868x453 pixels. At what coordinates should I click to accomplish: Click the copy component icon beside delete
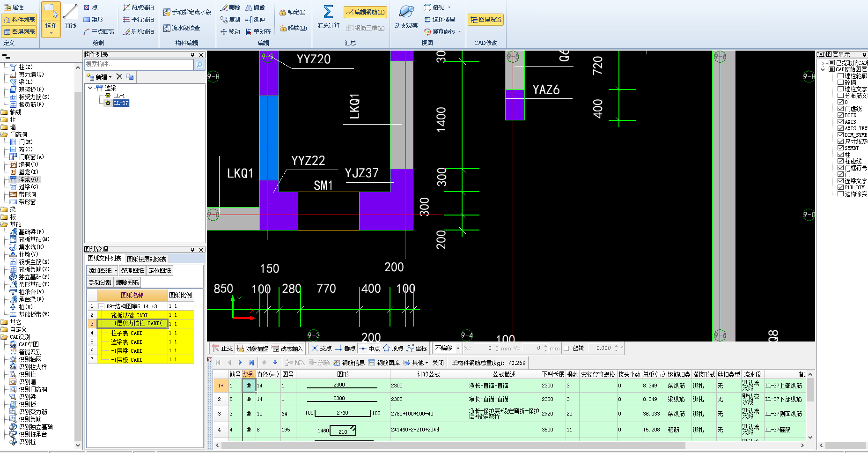130,77
